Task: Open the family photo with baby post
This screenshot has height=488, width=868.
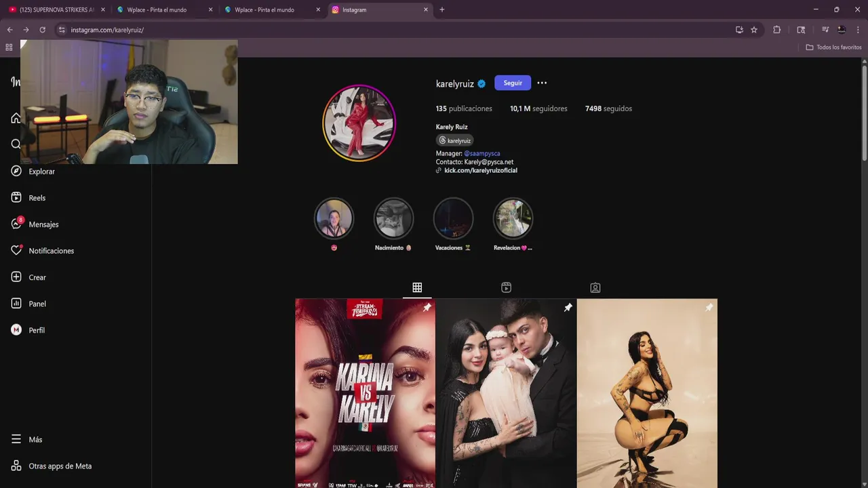Action: tap(506, 393)
